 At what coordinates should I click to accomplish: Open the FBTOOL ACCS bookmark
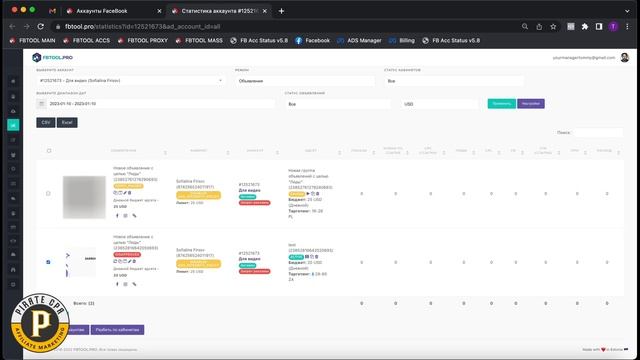point(87,40)
